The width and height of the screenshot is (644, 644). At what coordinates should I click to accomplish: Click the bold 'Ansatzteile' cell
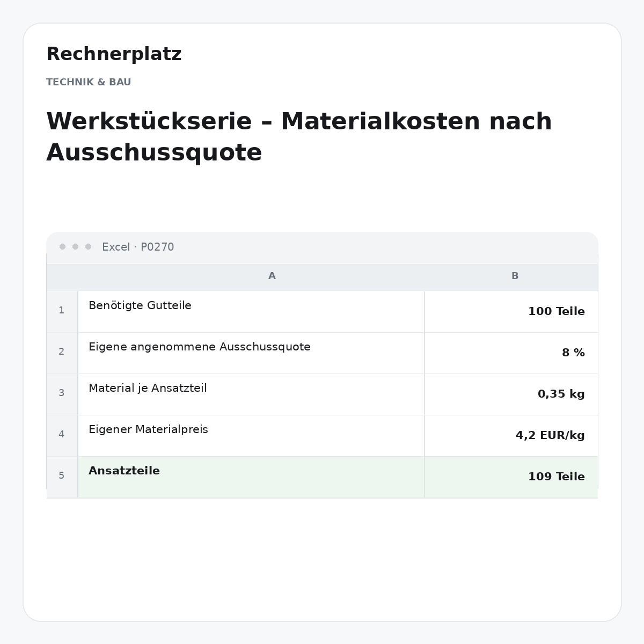(251, 477)
